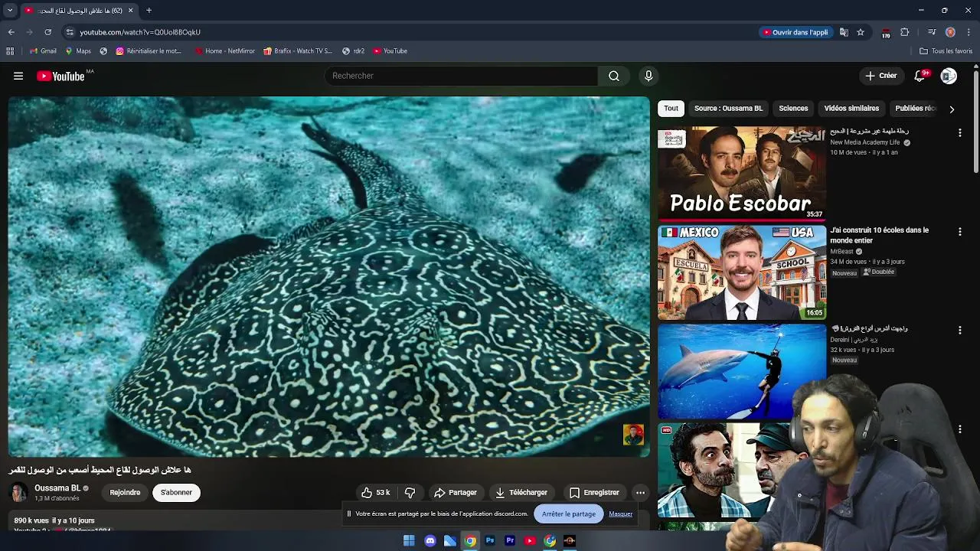Select the Tout filter chip
This screenshot has height=551, width=980.
click(671, 109)
